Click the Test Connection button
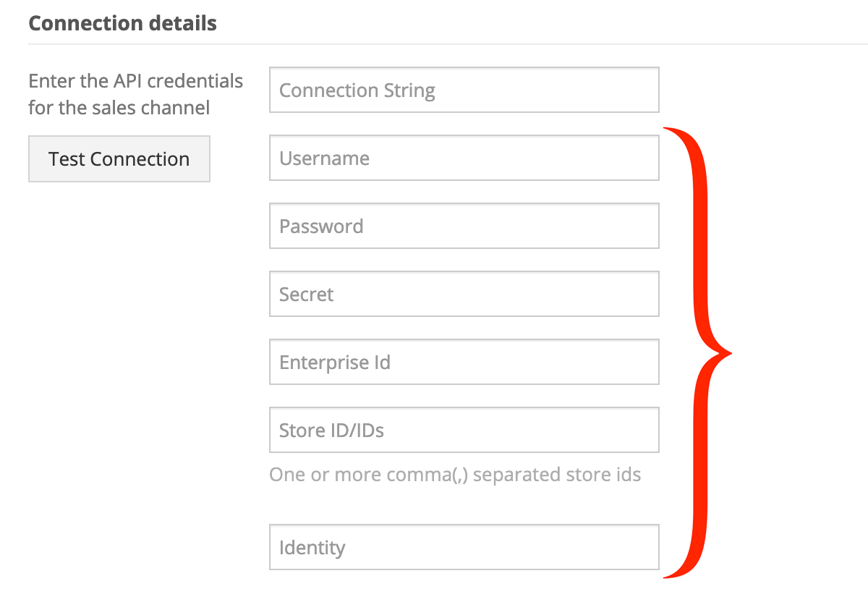This screenshot has height=589, width=868. coord(119,158)
